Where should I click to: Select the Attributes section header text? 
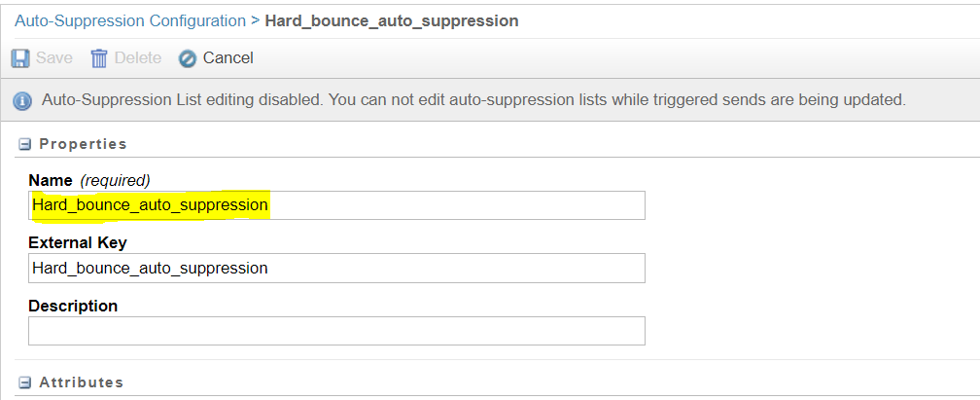[81, 382]
